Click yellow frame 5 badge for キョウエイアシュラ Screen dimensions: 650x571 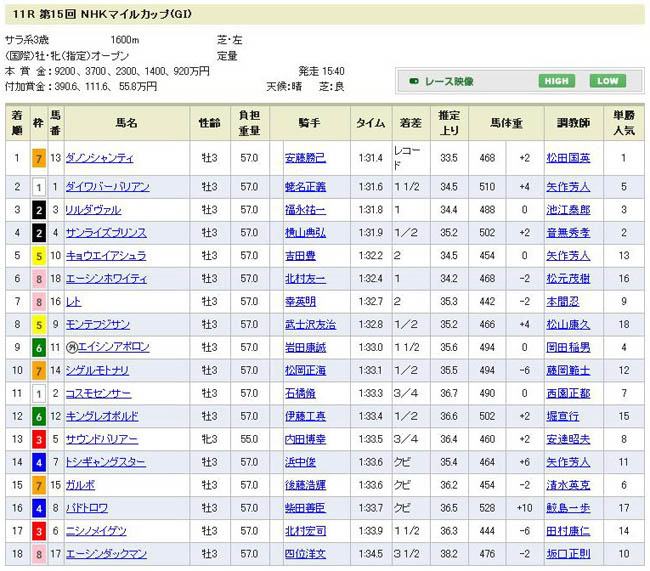(38, 255)
